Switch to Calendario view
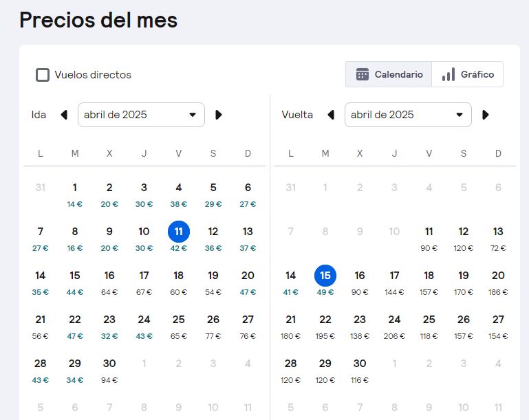Viewport: 529px width, 420px height. click(389, 74)
